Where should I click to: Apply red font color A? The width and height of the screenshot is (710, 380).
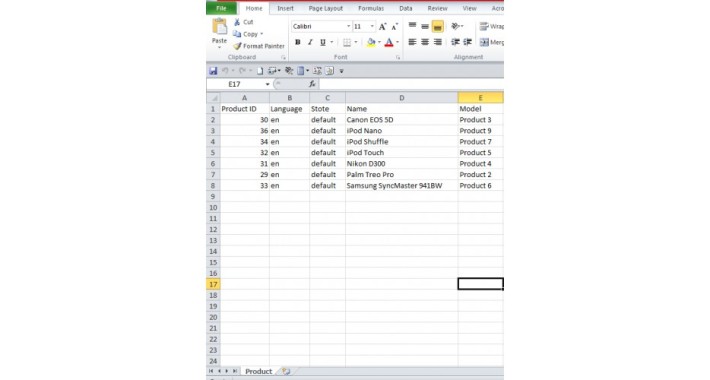point(389,42)
